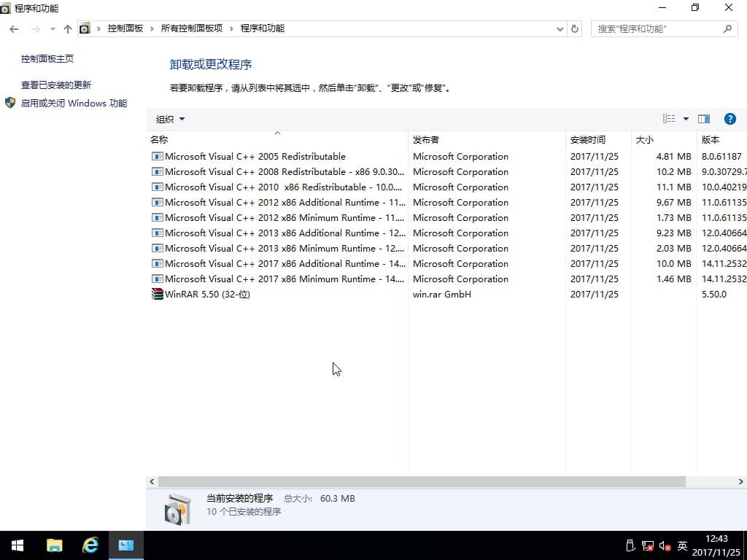Sort by 大小 column header
The height and width of the screenshot is (560, 747).
click(664, 139)
